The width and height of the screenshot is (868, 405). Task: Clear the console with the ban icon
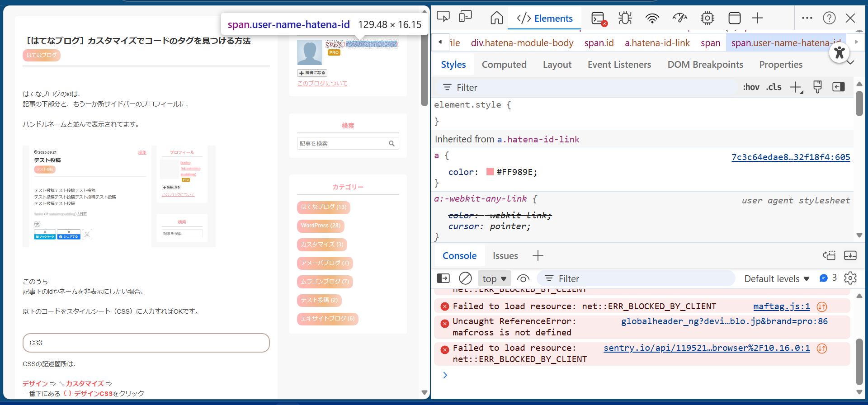(x=465, y=278)
